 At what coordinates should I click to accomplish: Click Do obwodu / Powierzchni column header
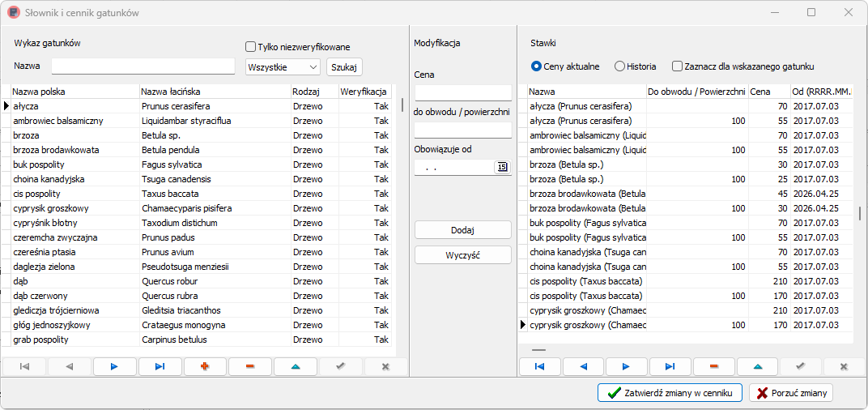(x=697, y=92)
